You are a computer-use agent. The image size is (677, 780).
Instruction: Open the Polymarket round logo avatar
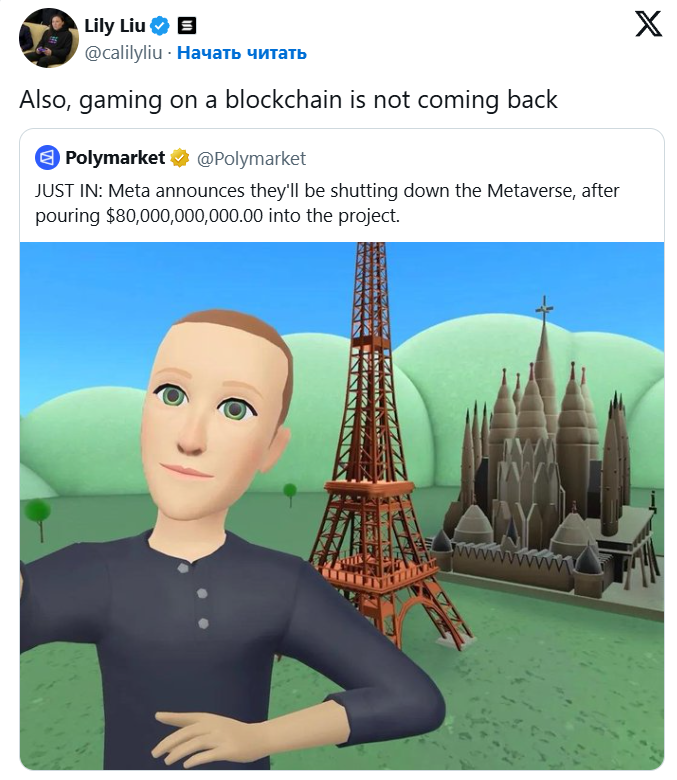(x=47, y=158)
